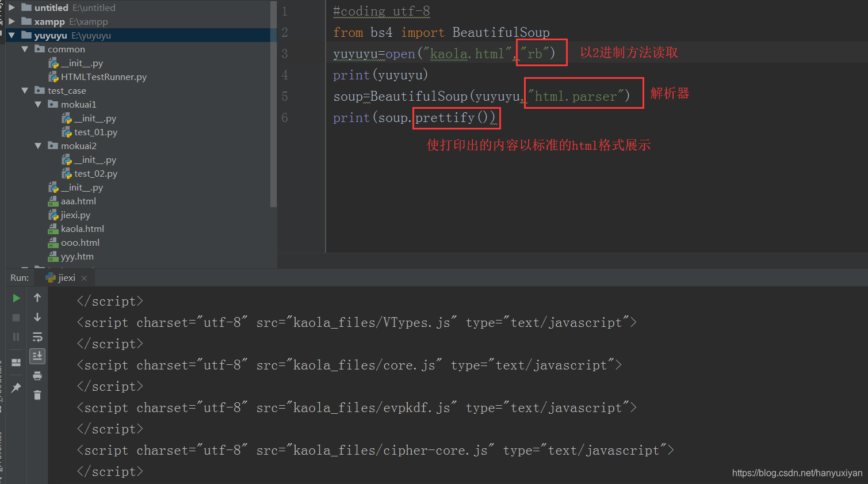Pin the Run tab icon

click(x=16, y=388)
